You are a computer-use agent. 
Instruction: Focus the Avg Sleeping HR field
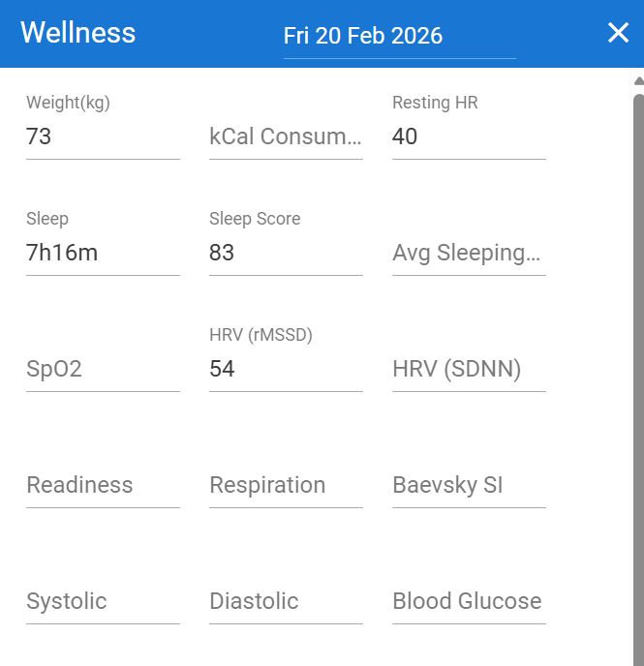(469, 253)
